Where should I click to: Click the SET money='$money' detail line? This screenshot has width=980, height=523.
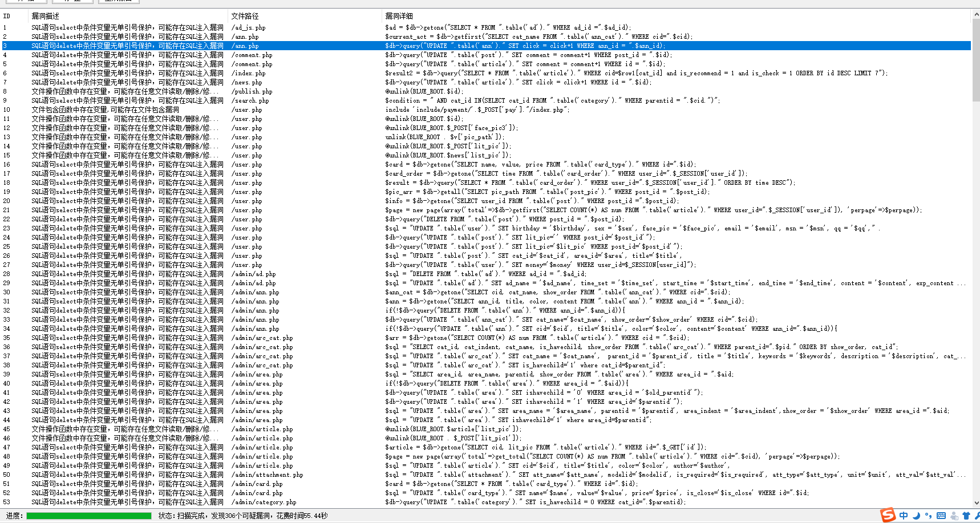tap(541, 265)
